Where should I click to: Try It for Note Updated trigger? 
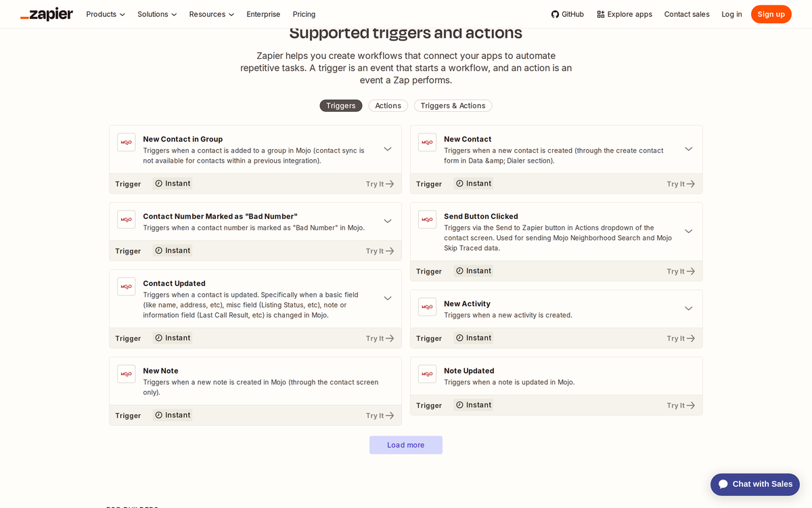(x=681, y=406)
